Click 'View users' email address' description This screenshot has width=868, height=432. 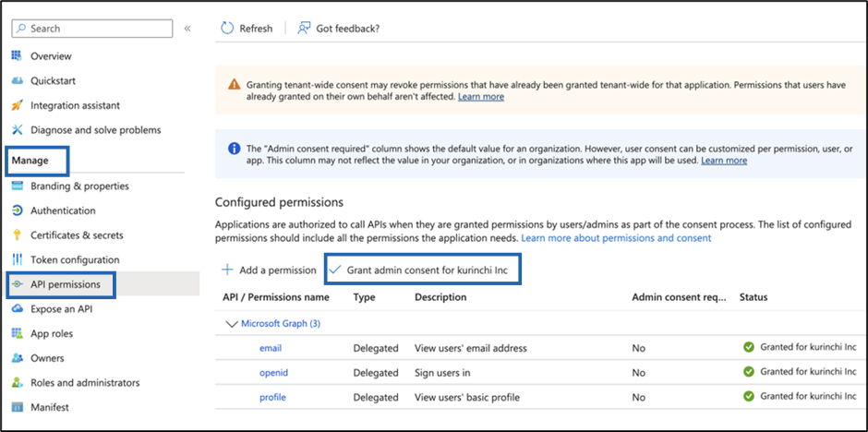click(471, 348)
